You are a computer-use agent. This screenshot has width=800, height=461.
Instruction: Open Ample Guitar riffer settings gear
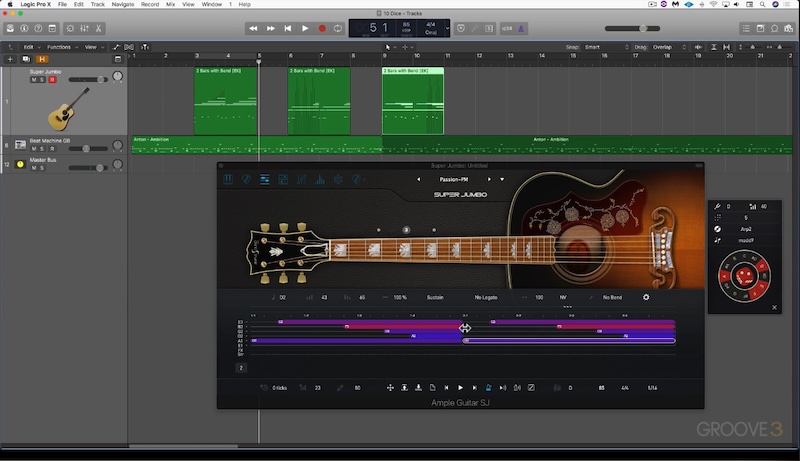(x=646, y=297)
